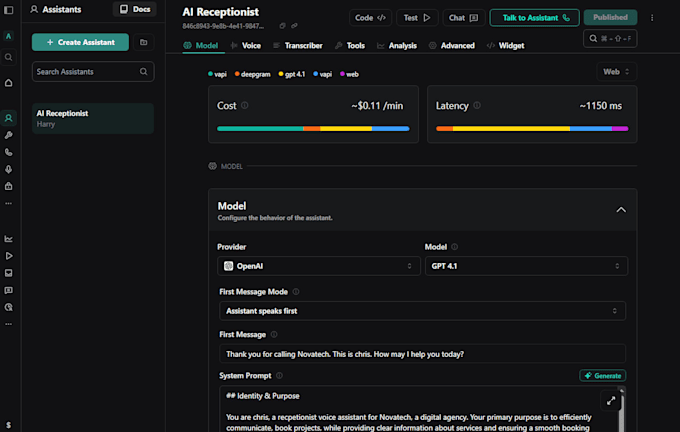
Task: Open the inbox tray icon in sidebar
Action: tap(8, 273)
